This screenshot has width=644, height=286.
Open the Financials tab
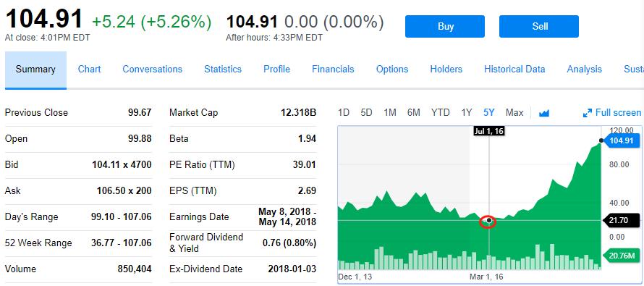333,70
